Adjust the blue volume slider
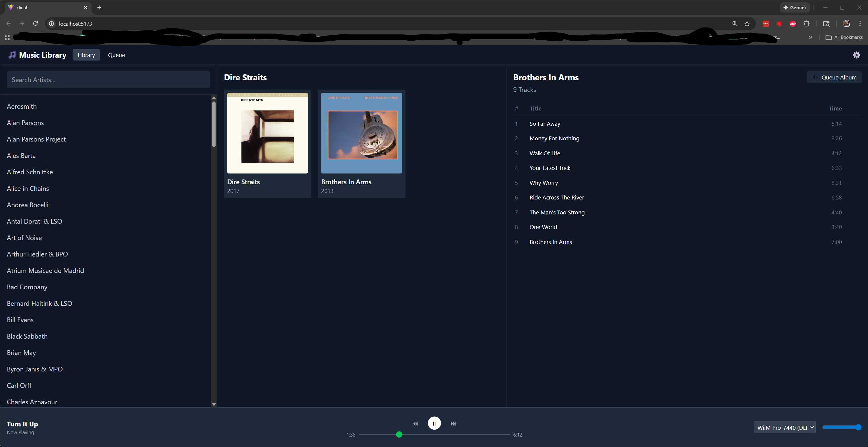The image size is (868, 447). coord(841,427)
